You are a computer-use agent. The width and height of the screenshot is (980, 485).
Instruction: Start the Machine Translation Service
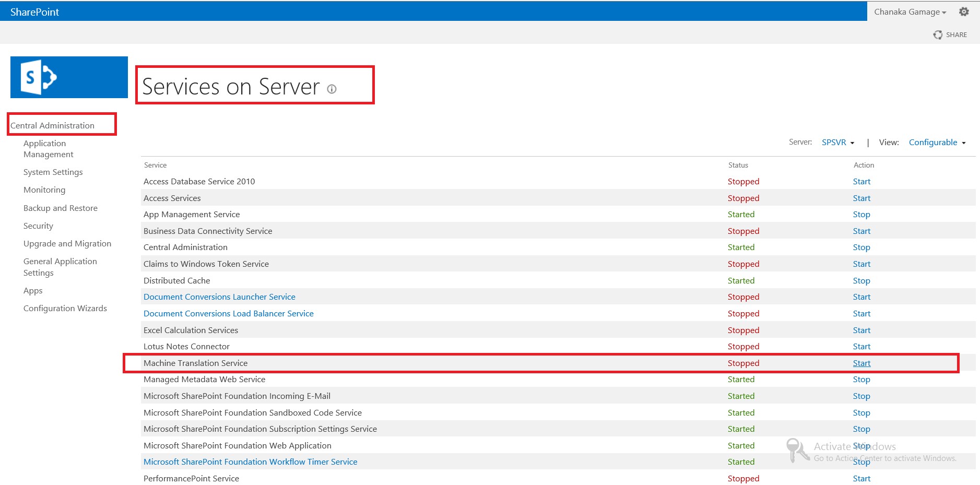coord(861,363)
